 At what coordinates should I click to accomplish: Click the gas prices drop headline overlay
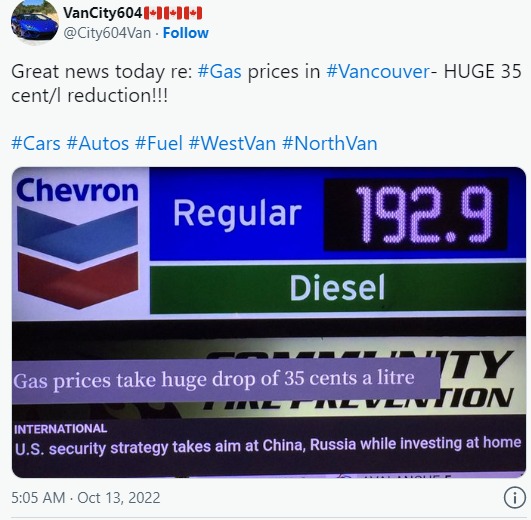coord(226,381)
